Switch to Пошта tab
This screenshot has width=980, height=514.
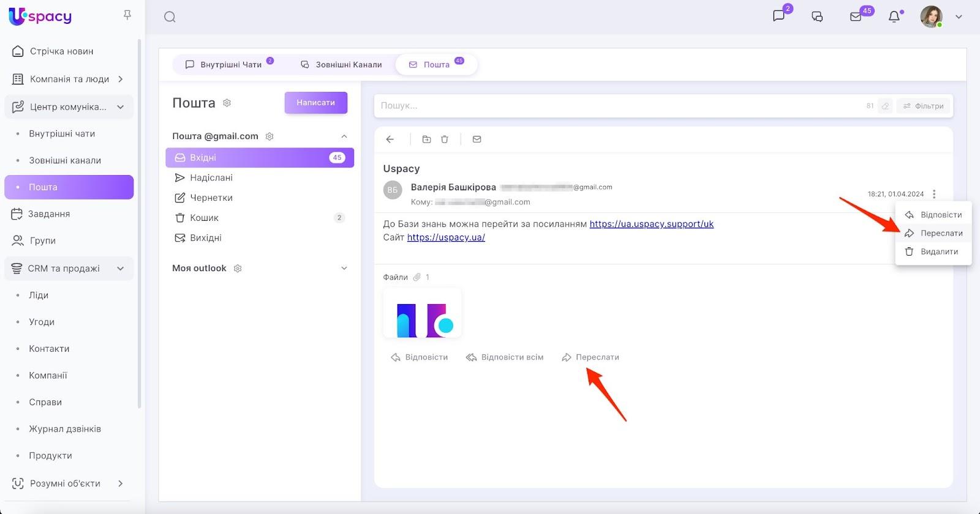(436, 64)
